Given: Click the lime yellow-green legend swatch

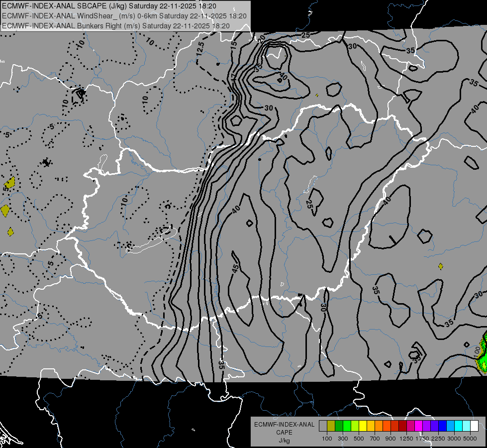Looking at the screenshot, I should pos(355,426).
